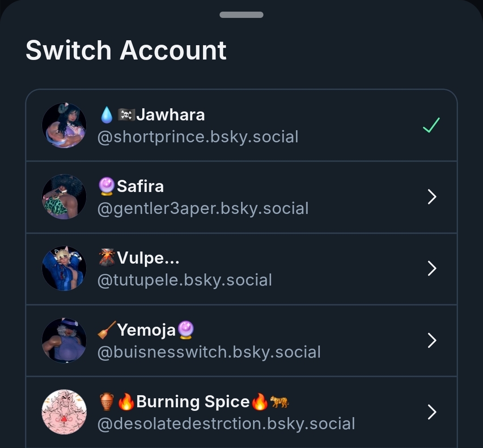
Task: Click the @gentler3aper.bsky.social handle
Action: click(203, 209)
